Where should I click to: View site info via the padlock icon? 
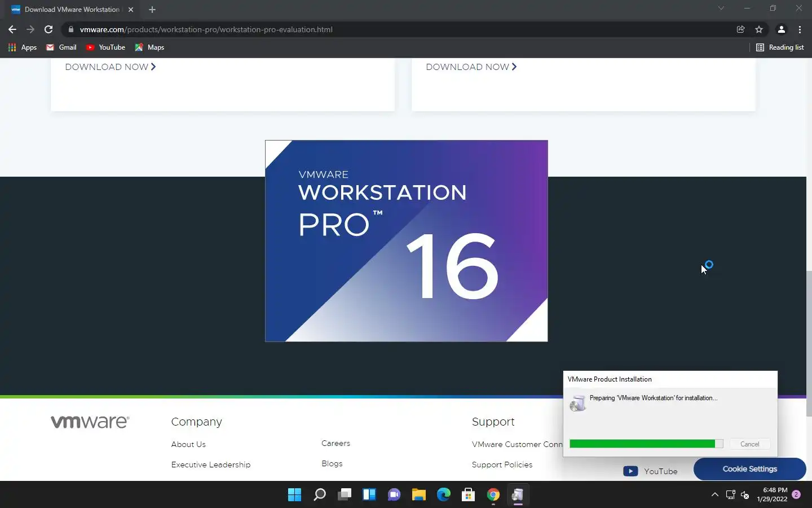[x=70, y=29]
